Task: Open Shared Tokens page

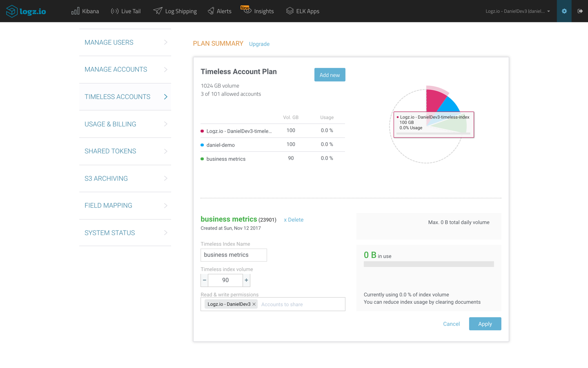Action: (125, 151)
